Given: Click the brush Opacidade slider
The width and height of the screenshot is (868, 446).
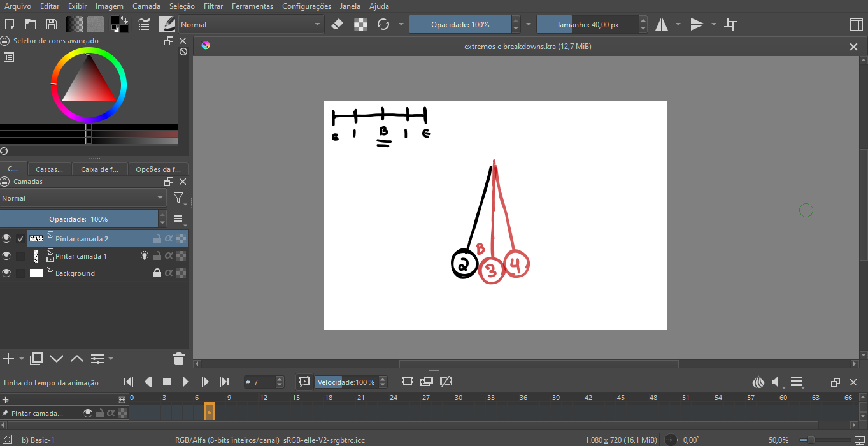Looking at the screenshot, I should click(x=460, y=25).
